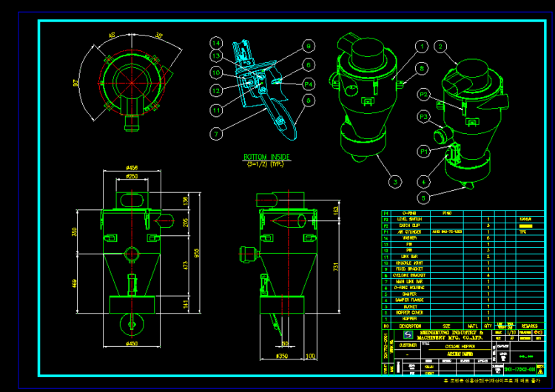Viewport: 555px width, 392px height.
Task: Select the balloon labeled P1
Action: 424,151
